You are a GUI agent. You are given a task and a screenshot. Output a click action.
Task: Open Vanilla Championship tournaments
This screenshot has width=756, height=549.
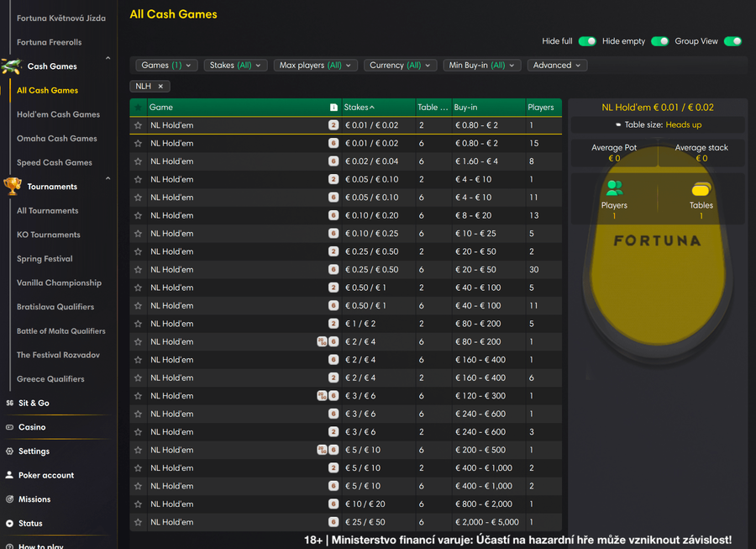60,282
